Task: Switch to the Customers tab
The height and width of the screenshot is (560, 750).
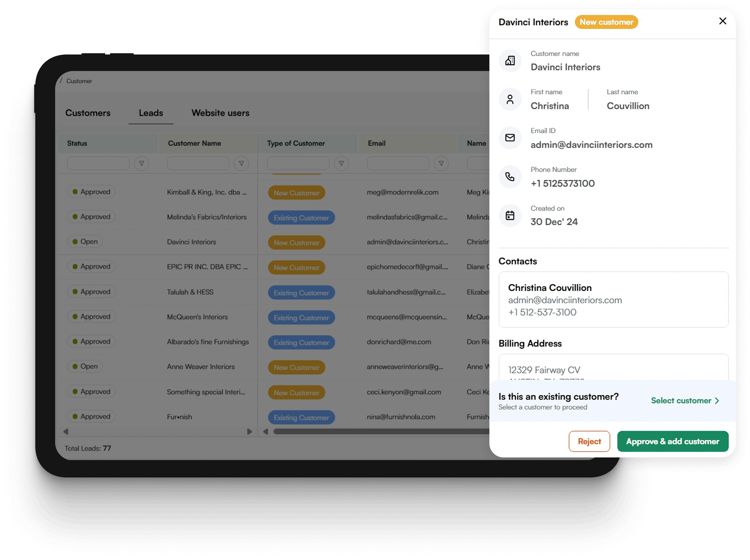Action: [88, 113]
